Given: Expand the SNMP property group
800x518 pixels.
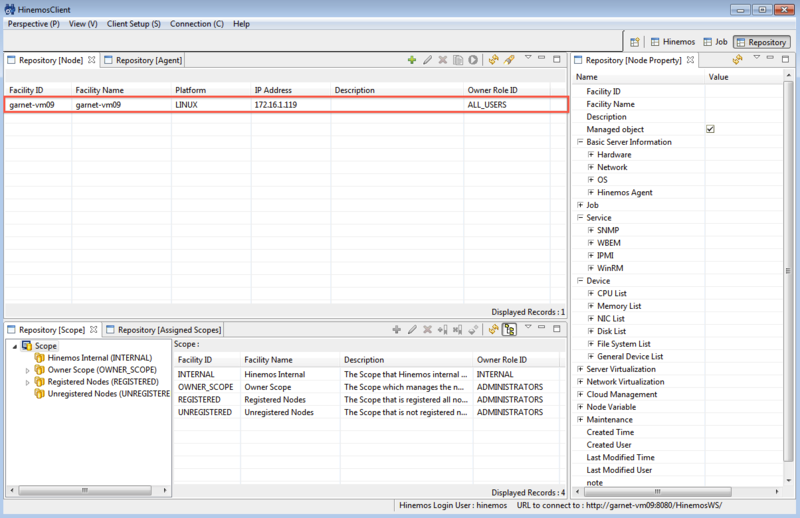Looking at the screenshot, I should [591, 230].
